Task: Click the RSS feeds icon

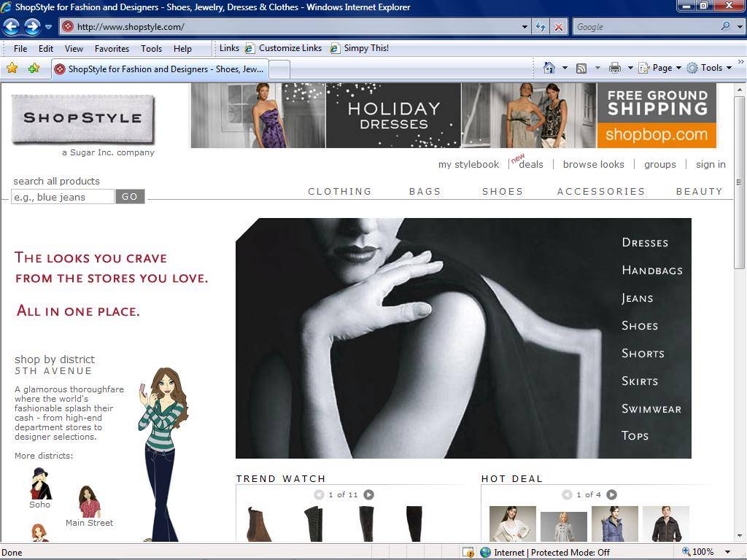Action: 581,68
